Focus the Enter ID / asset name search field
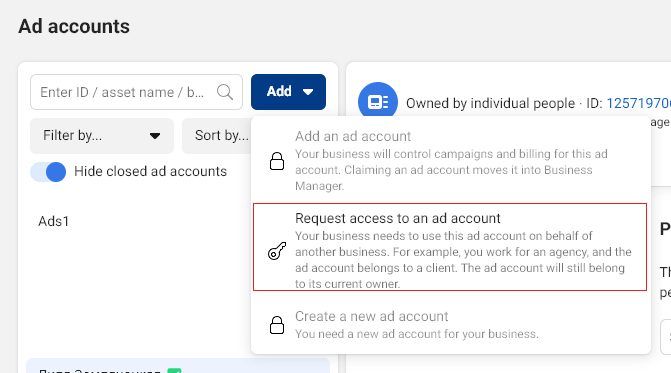This screenshot has height=373, width=671. [136, 92]
